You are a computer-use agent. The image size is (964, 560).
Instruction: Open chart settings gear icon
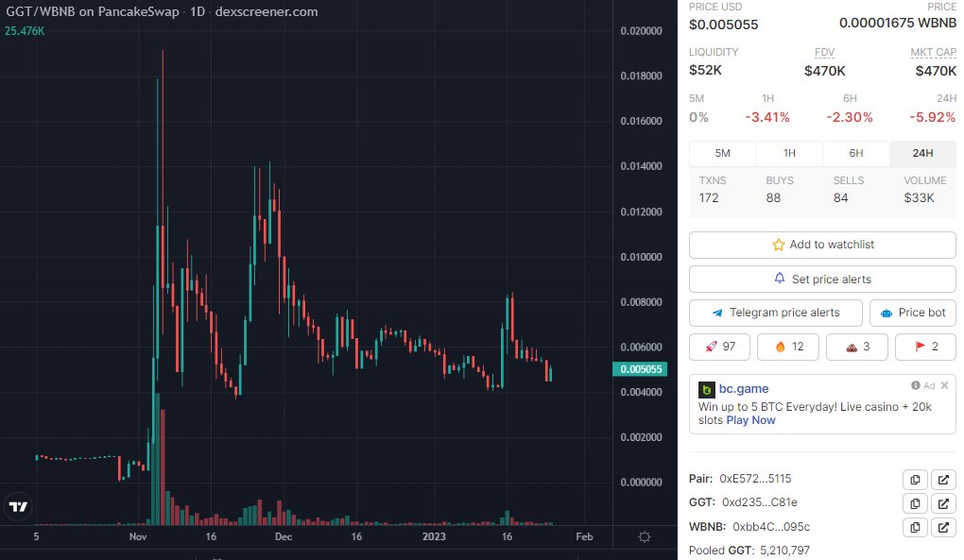[x=645, y=536]
